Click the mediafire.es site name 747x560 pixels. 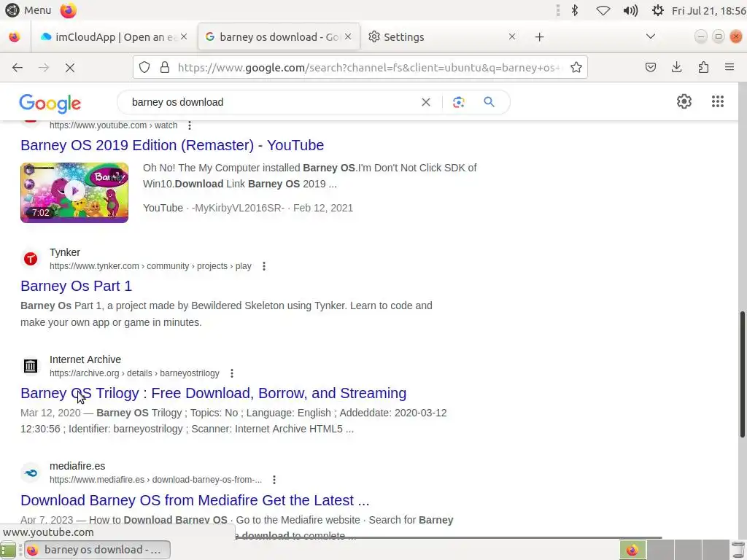(77, 466)
